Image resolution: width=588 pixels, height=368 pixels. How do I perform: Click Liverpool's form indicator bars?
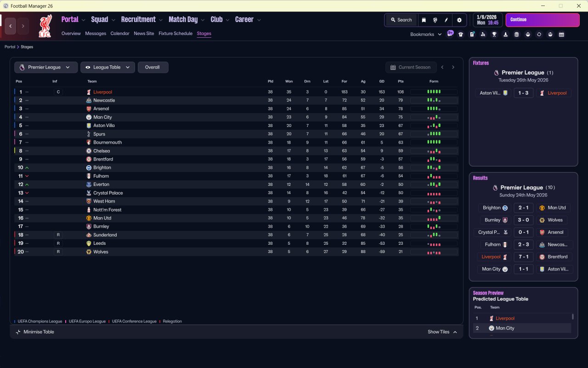pos(434,92)
